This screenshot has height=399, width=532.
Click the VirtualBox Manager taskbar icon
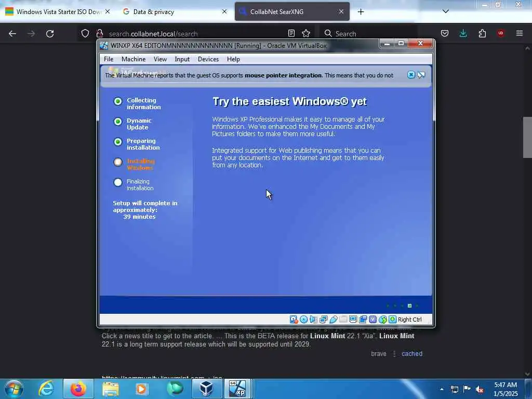click(x=206, y=389)
